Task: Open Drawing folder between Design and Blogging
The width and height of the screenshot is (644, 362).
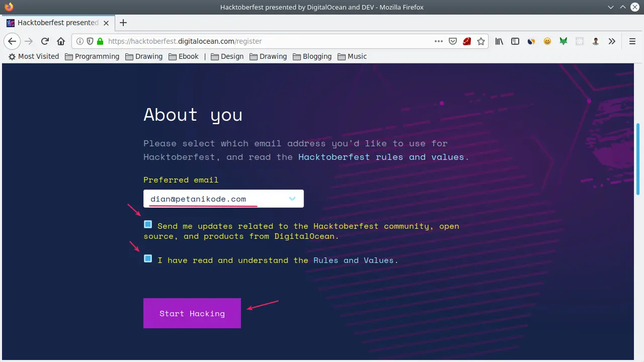Action: point(268,56)
